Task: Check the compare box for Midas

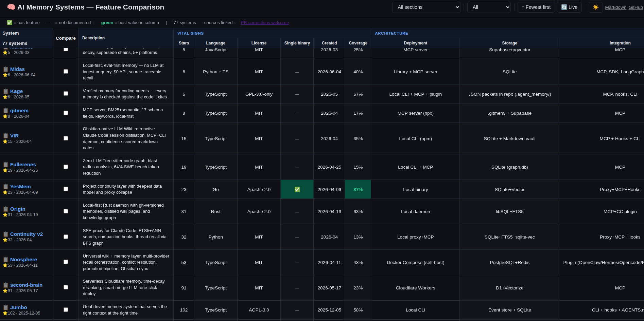Action: pyautogui.click(x=66, y=72)
